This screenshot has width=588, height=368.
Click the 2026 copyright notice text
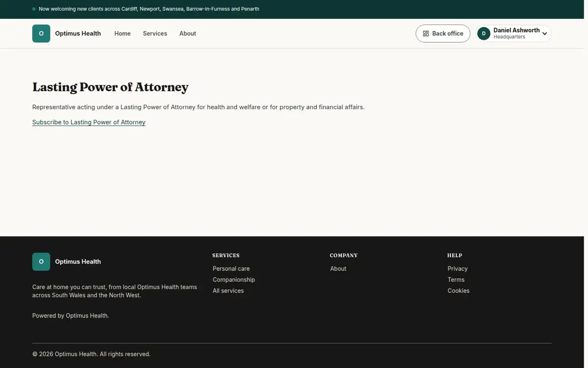coord(92,354)
